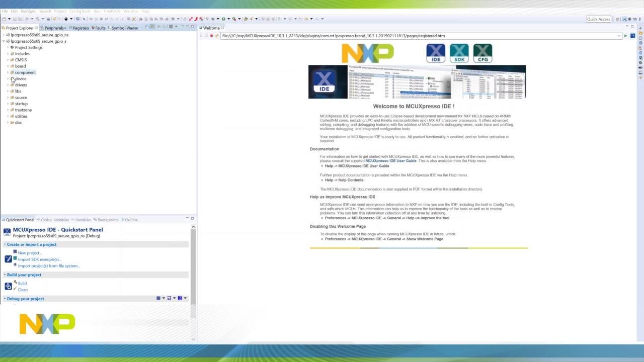Screen dimensions: 644x362
Task: Expand the CMSIS folder arrow
Action: coord(8,60)
